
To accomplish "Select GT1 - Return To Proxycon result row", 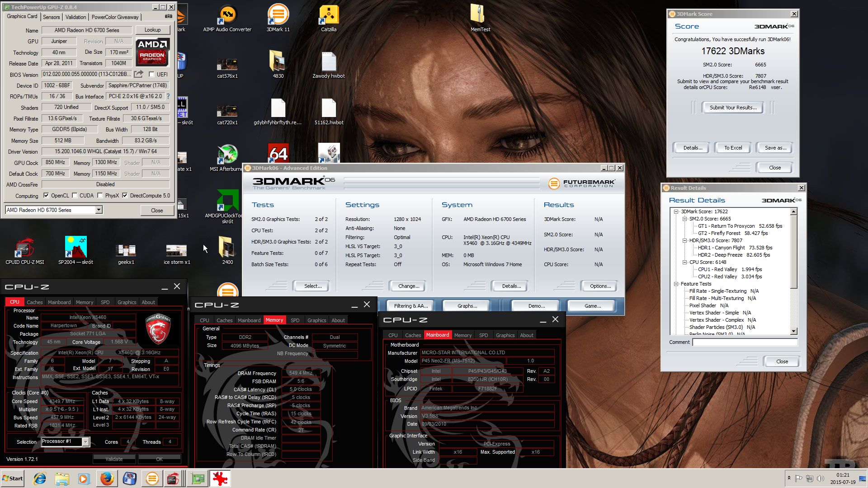I will pos(740,226).
